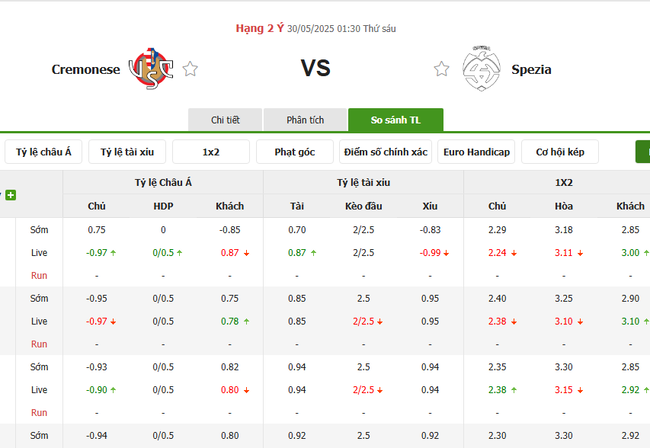
Task: Click the Euro Handicap button
Action: click(x=476, y=152)
